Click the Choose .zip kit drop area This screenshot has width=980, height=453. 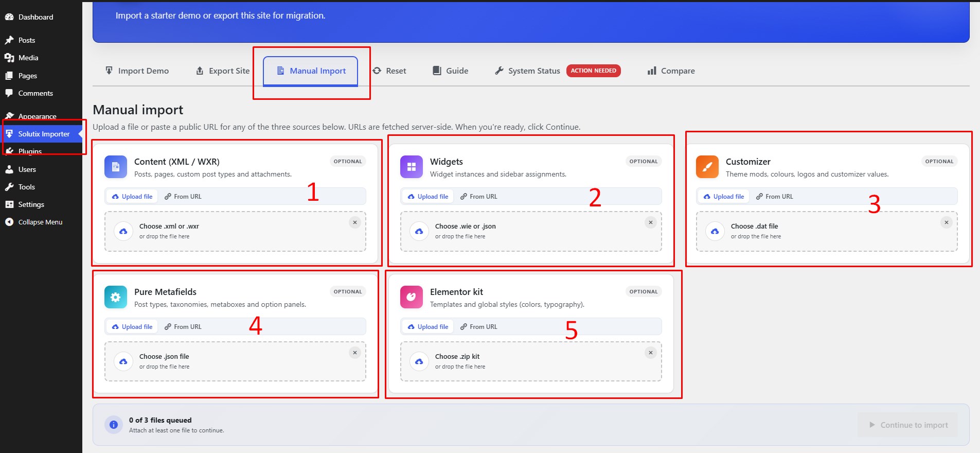pyautogui.click(x=531, y=361)
